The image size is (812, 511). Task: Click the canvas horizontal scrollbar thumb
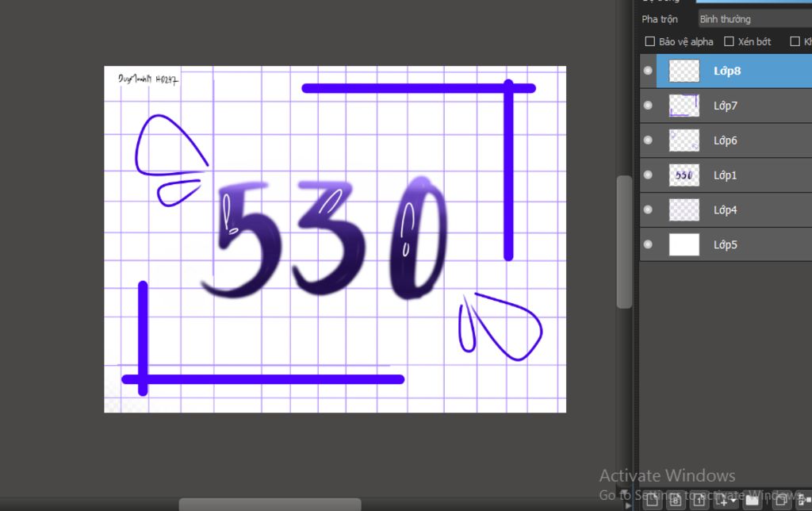(x=270, y=505)
